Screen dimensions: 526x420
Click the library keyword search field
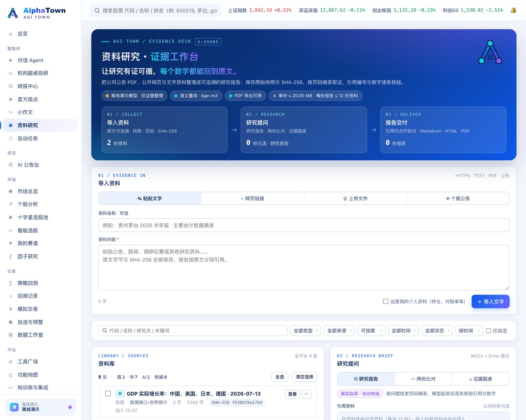pyautogui.click(x=193, y=331)
